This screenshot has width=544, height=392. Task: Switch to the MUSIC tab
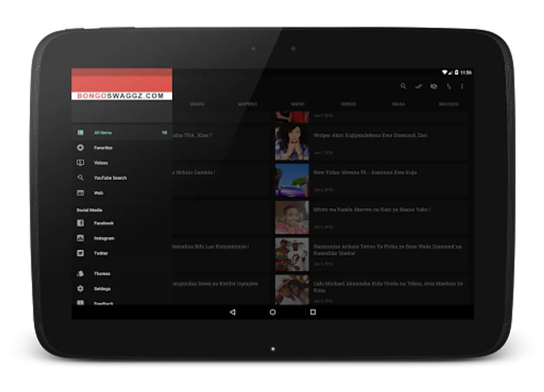[298, 105]
